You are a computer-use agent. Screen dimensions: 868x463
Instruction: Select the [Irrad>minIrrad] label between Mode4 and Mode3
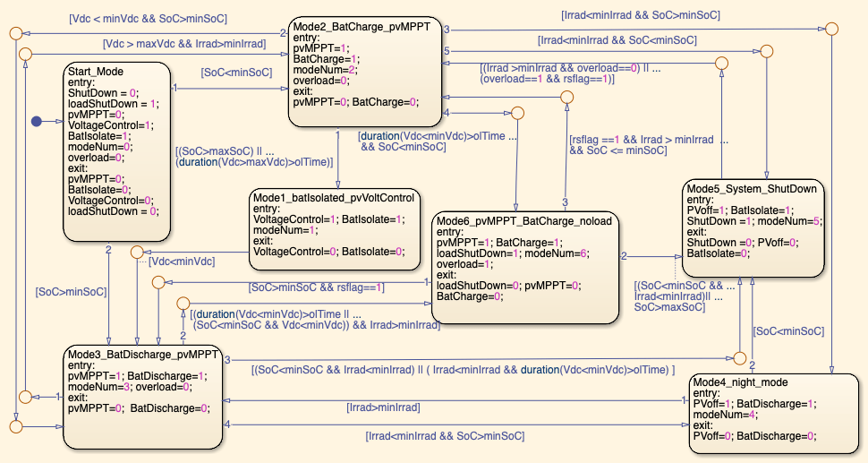(383, 407)
